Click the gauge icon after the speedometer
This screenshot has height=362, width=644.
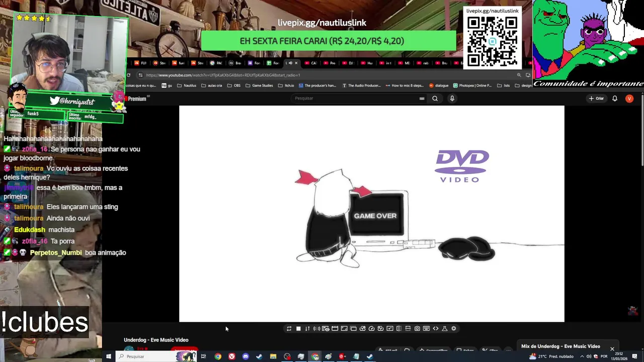(x=380, y=328)
